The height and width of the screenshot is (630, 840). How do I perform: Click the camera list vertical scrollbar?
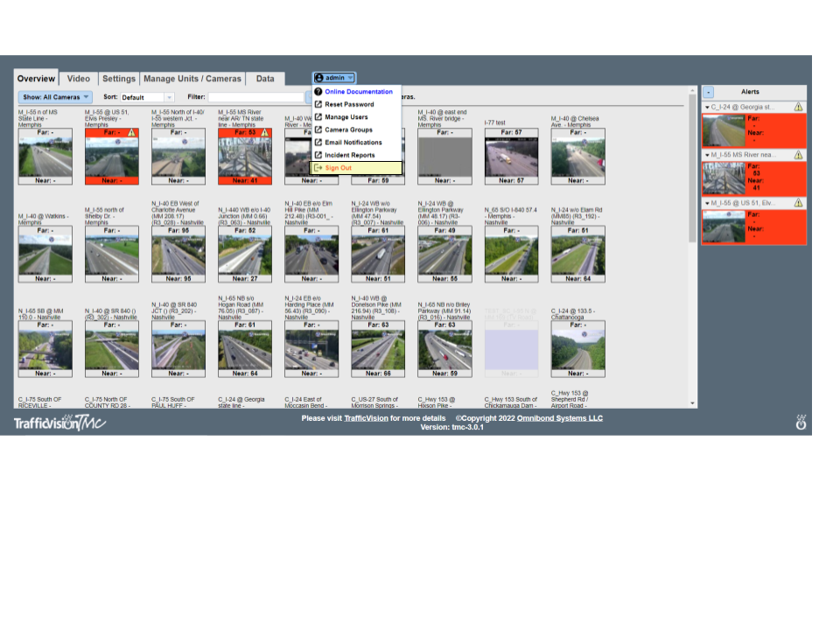692,166
